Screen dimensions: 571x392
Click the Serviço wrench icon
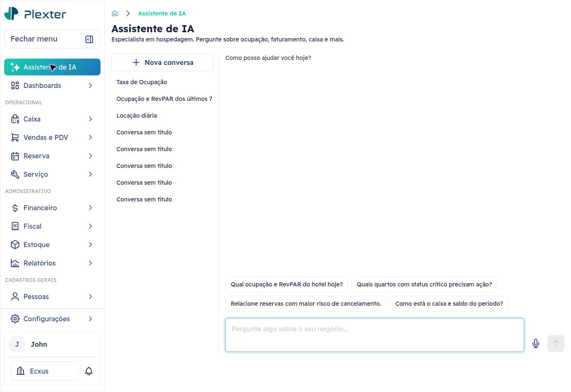tap(15, 174)
